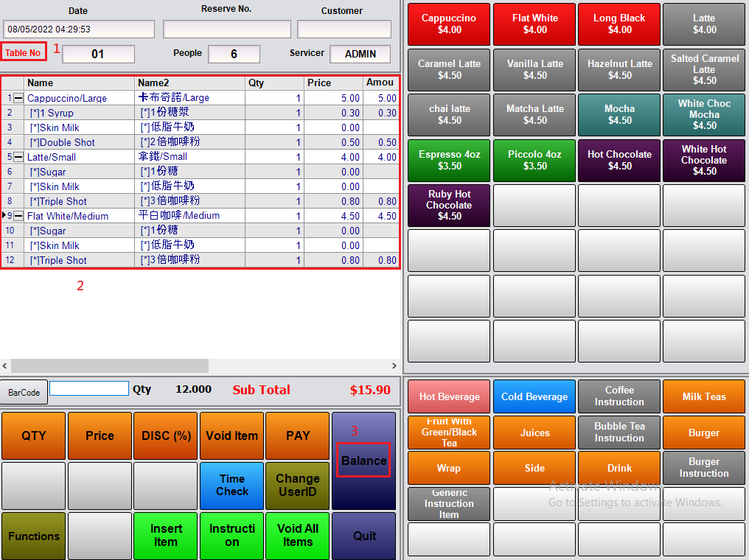Open Bubble Tea Instruction category
749x560 pixels.
click(x=619, y=433)
